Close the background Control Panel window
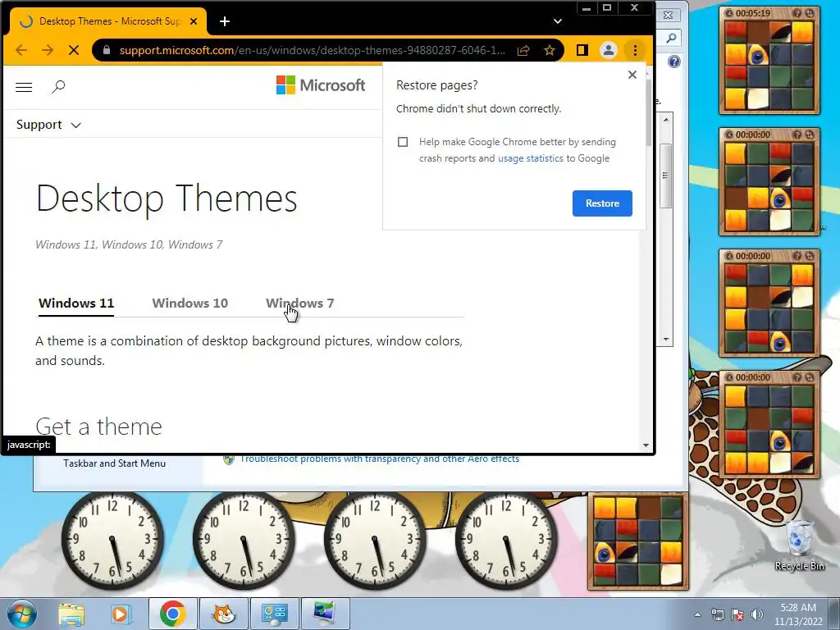The height and width of the screenshot is (630, 840). tap(668, 15)
